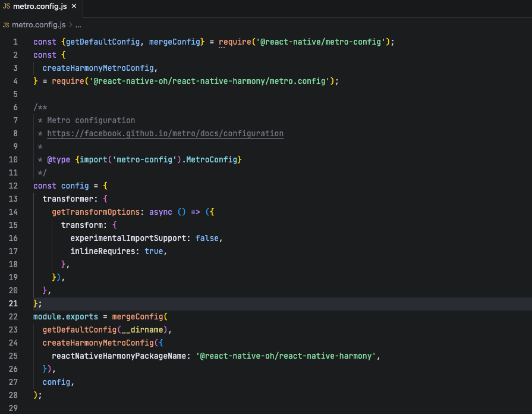Click the 'transformer:' property on line 13
The image size is (532, 414).
70,199
